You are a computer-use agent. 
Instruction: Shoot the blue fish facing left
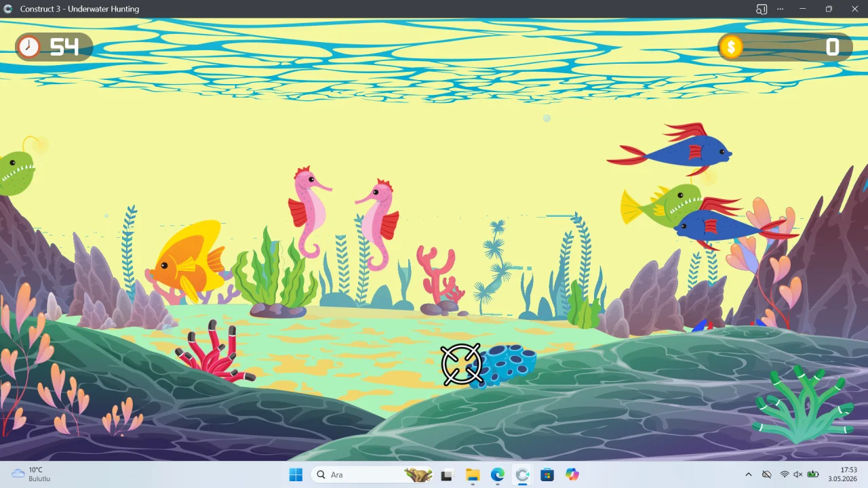(x=736, y=224)
